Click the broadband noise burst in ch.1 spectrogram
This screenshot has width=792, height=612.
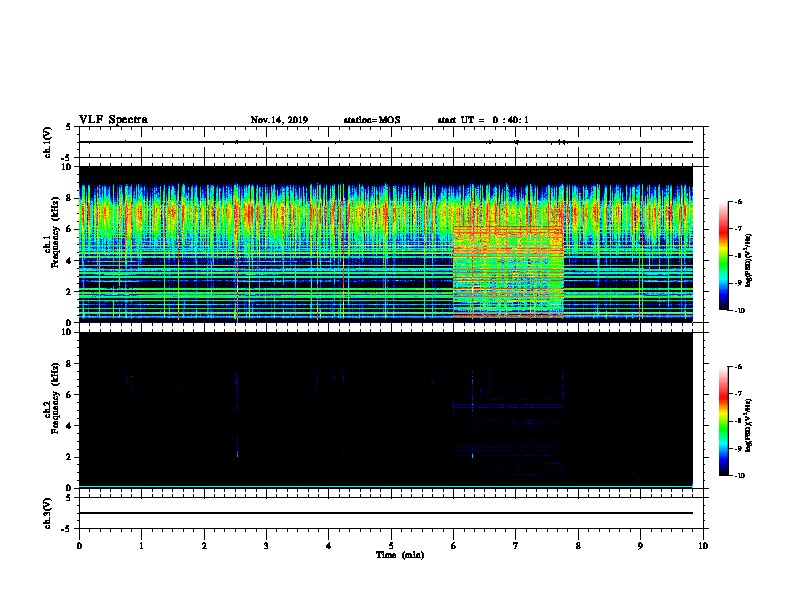508,272
